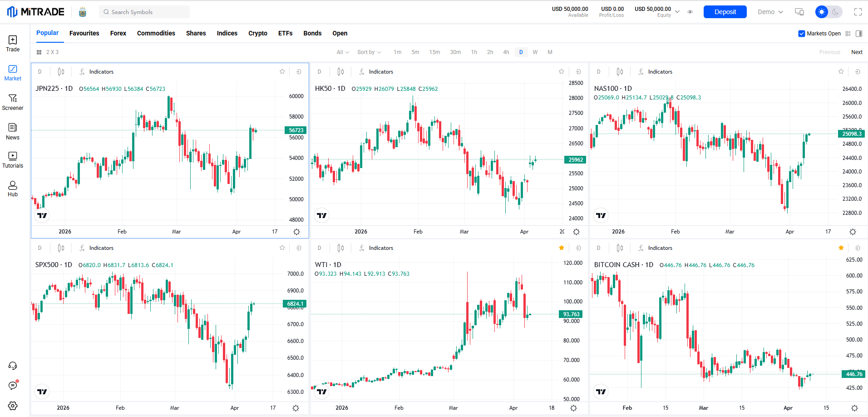Uncheck the Markets Open checkbox

[x=801, y=34]
